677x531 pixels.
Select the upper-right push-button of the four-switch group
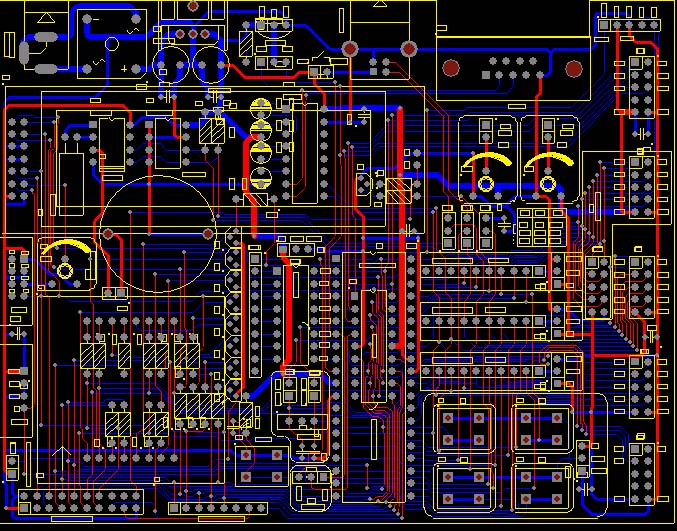[541, 429]
